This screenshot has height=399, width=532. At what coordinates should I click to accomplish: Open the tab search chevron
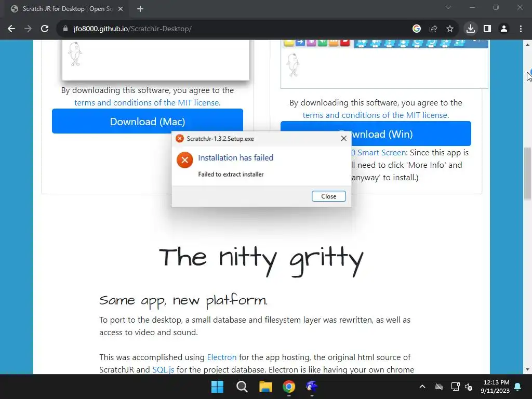pos(448,7)
